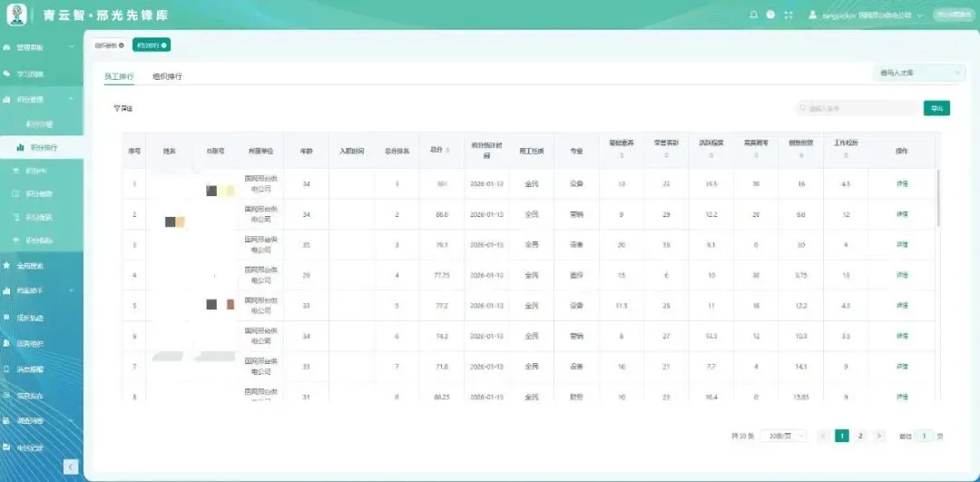The height and width of the screenshot is (482, 980).
Task: Switch to the 员工排行 tab
Action: 119,76
